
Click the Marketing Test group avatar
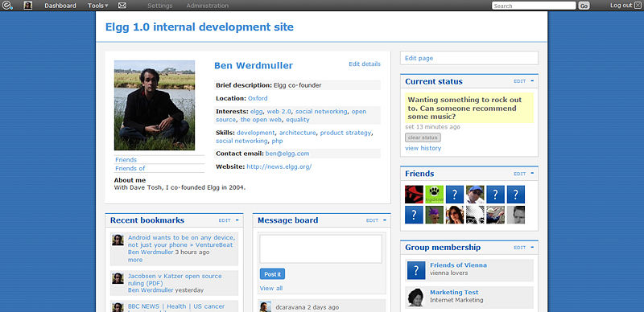(x=416, y=298)
